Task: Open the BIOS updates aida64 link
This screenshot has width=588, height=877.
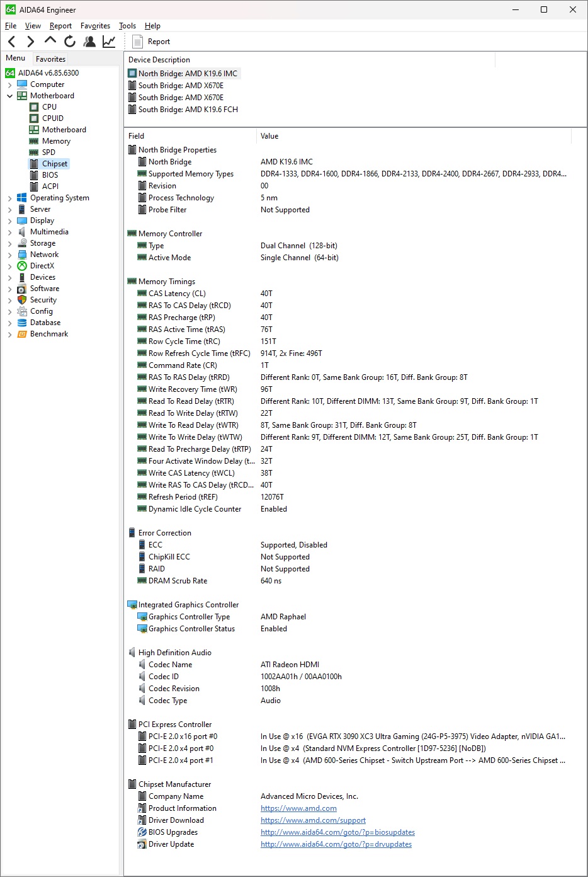Action: pos(337,832)
